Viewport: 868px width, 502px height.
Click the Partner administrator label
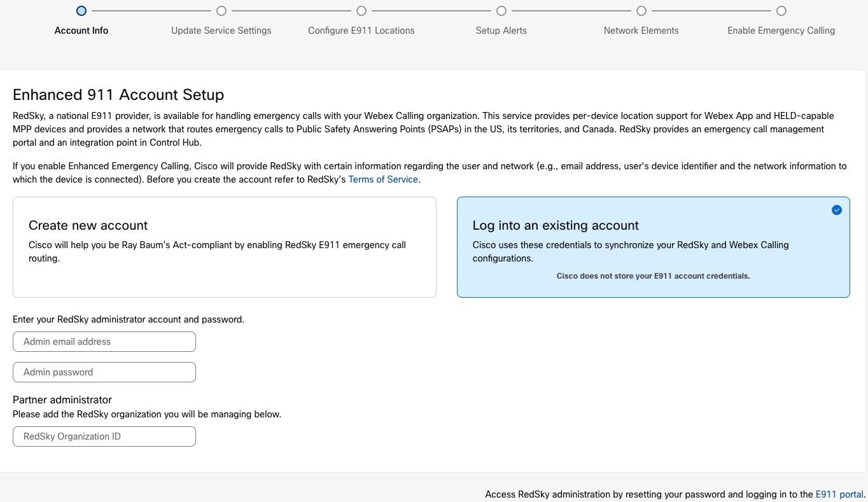62,400
